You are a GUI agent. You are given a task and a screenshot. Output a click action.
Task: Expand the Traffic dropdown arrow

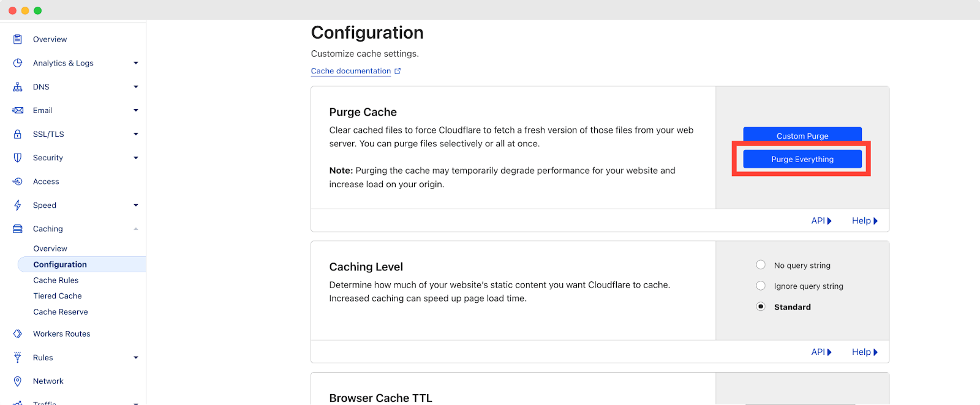[136, 403]
